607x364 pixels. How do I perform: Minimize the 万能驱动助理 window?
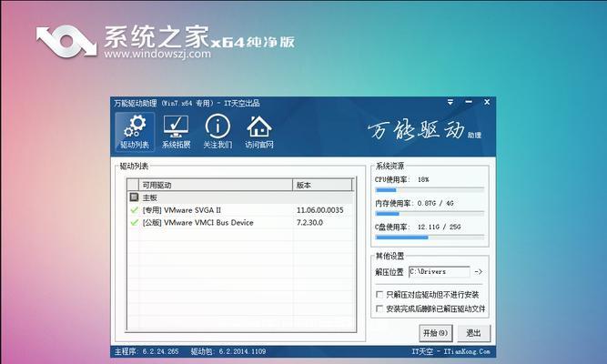[x=469, y=102]
